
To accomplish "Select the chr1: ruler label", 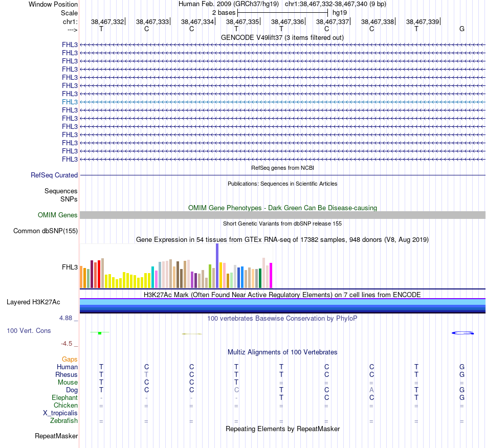I will click(70, 21).
